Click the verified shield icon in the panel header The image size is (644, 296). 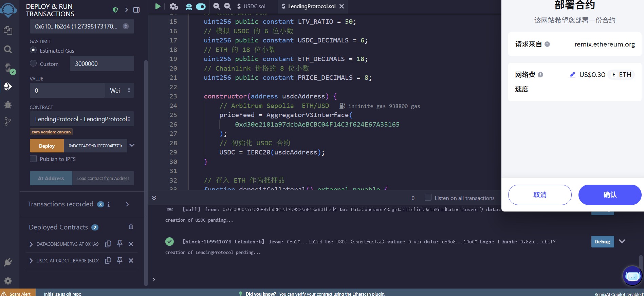point(115,10)
